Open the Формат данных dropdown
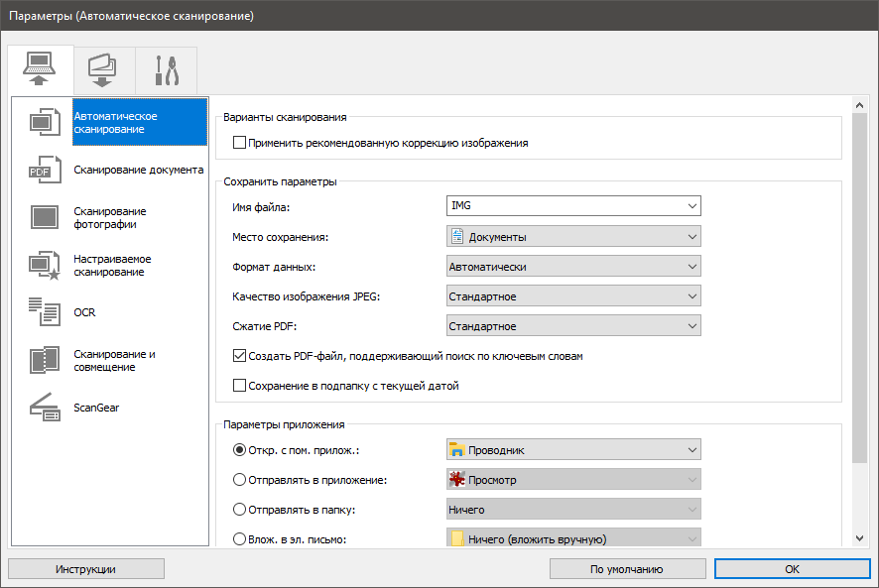The image size is (879, 588). pyautogui.click(x=573, y=267)
